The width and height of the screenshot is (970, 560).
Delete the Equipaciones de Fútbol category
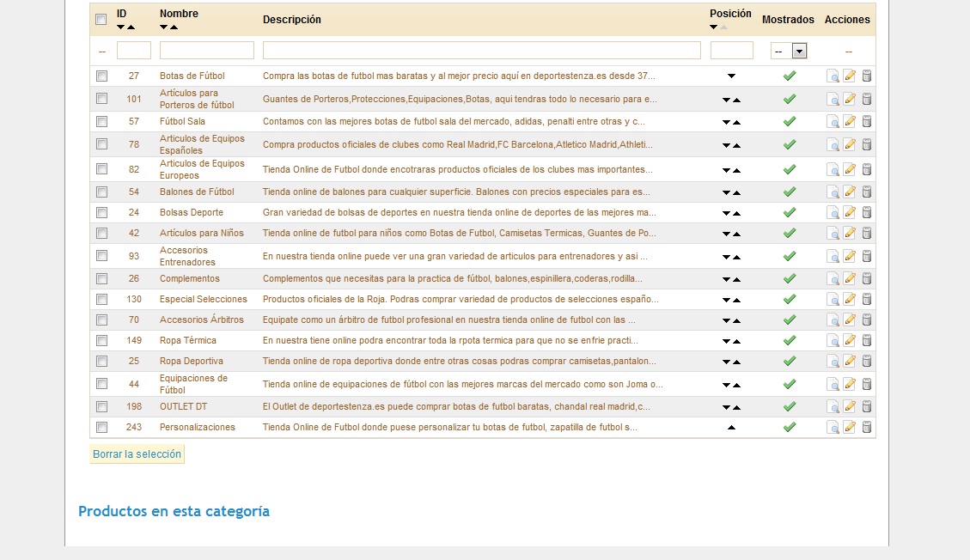point(867,384)
